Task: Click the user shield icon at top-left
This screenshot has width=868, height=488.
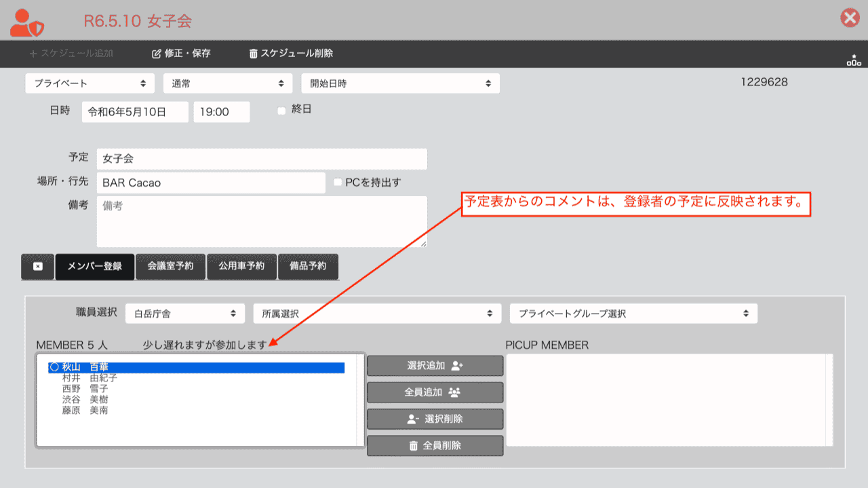Action: point(28,22)
